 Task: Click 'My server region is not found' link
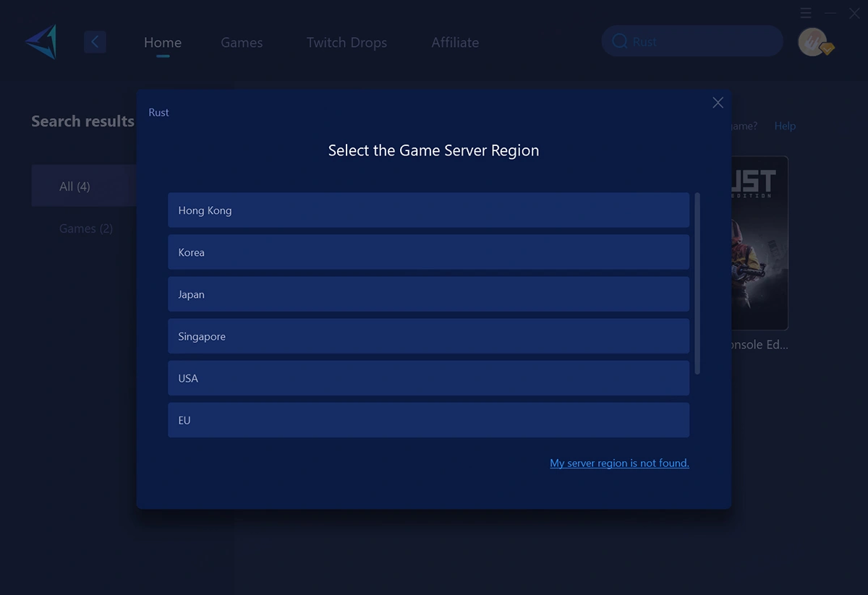click(x=619, y=463)
